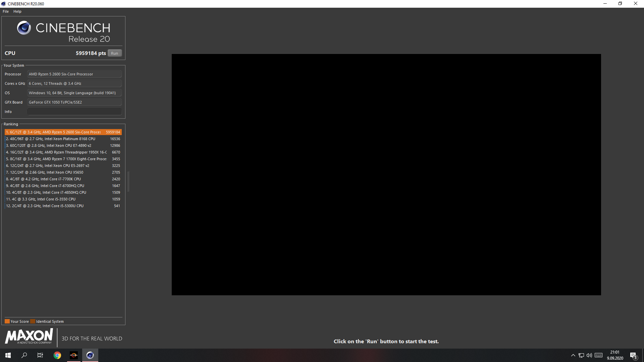Open the Action Center notifications icon
This screenshot has width=644, height=362.
pyautogui.click(x=634, y=355)
